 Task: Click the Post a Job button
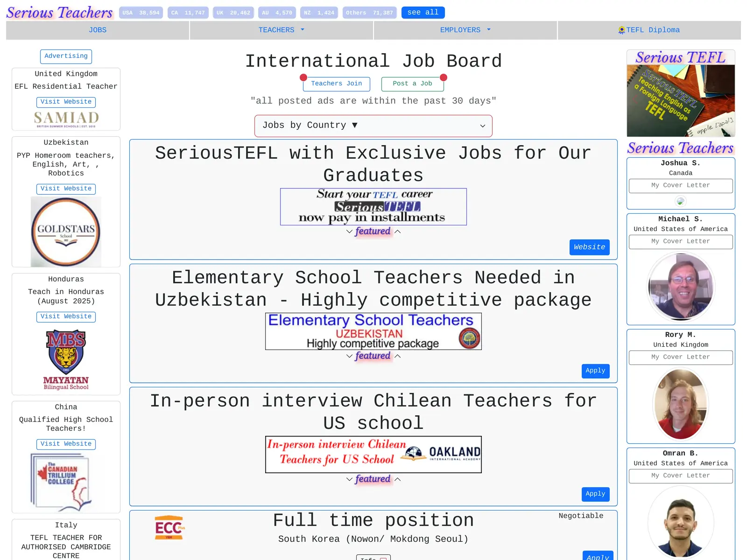point(413,84)
